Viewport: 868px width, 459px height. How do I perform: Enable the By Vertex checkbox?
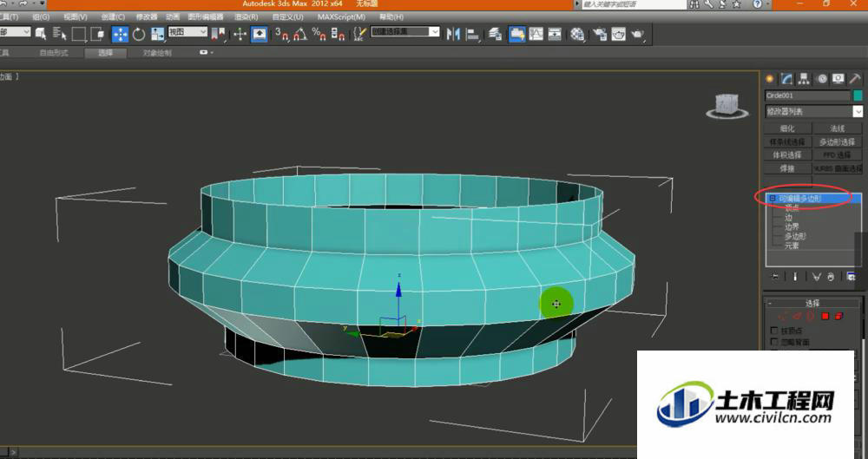click(774, 331)
